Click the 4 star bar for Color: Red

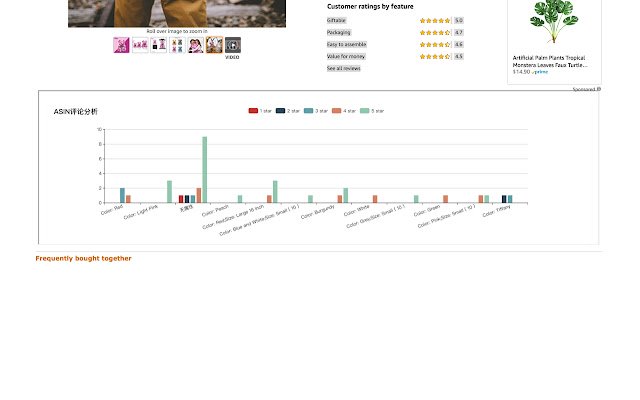pos(128,199)
